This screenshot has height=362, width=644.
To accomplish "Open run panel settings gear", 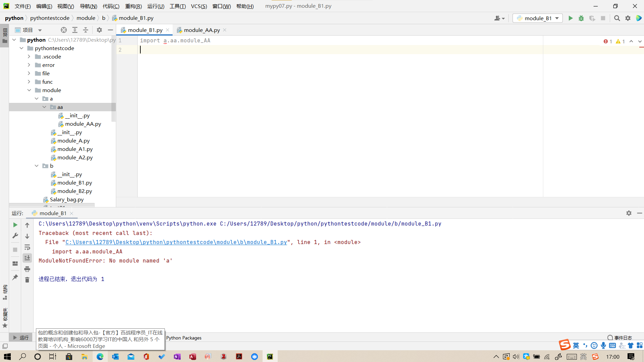I will click(x=629, y=213).
